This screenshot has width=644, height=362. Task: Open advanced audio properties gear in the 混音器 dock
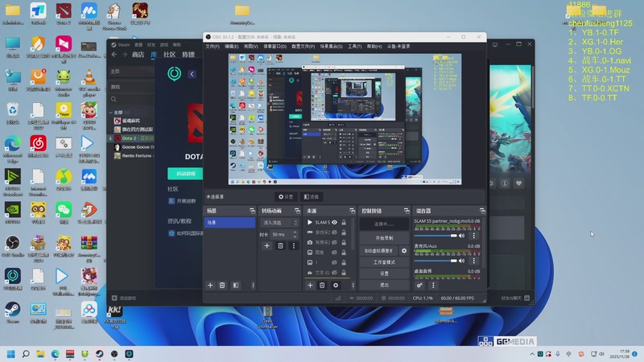tap(419, 286)
